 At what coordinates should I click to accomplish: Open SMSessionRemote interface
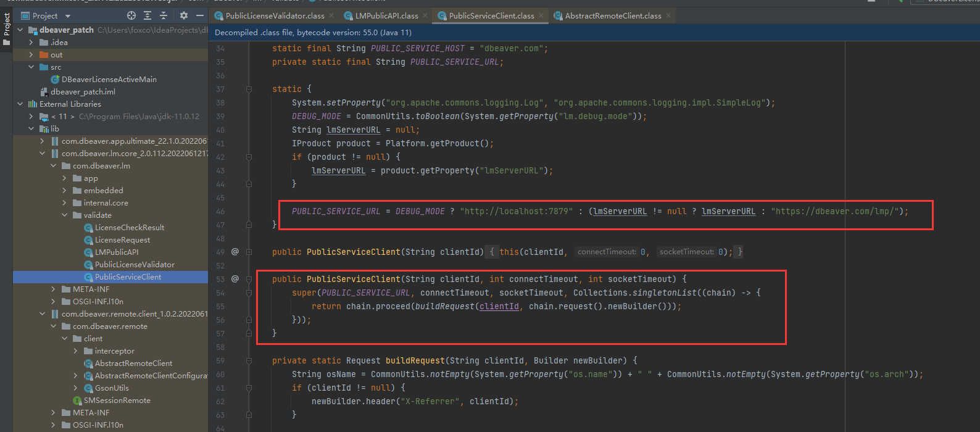coord(117,400)
